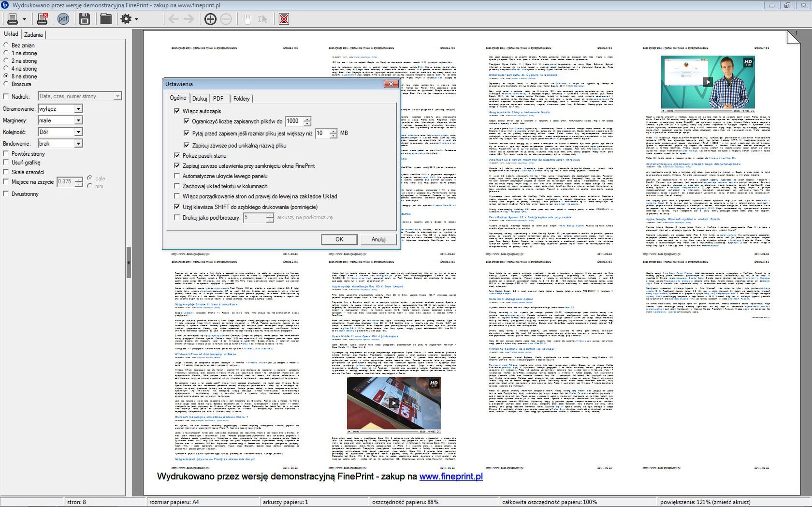Toggle 'Użyj klawisza SHIFT' checkbox

coord(177,207)
